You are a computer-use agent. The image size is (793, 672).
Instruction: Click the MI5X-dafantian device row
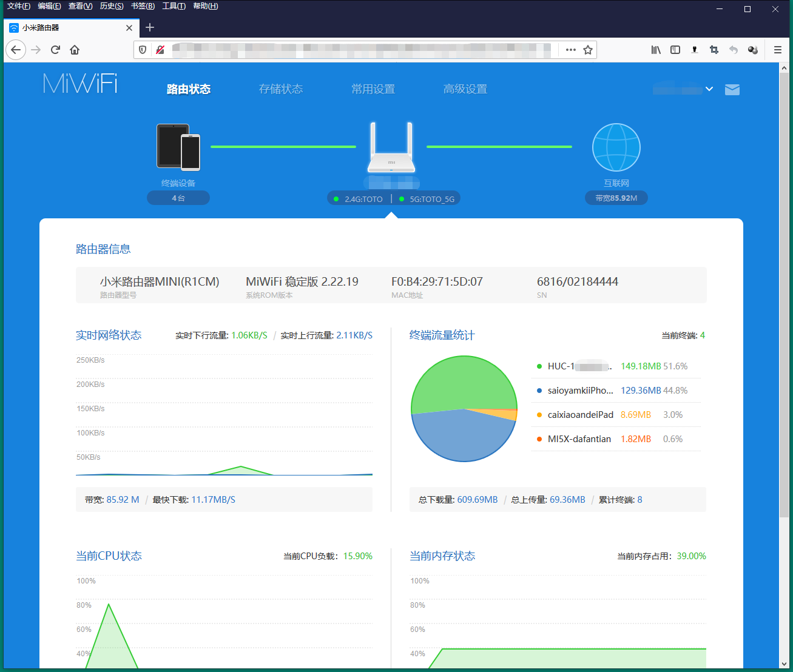click(616, 439)
